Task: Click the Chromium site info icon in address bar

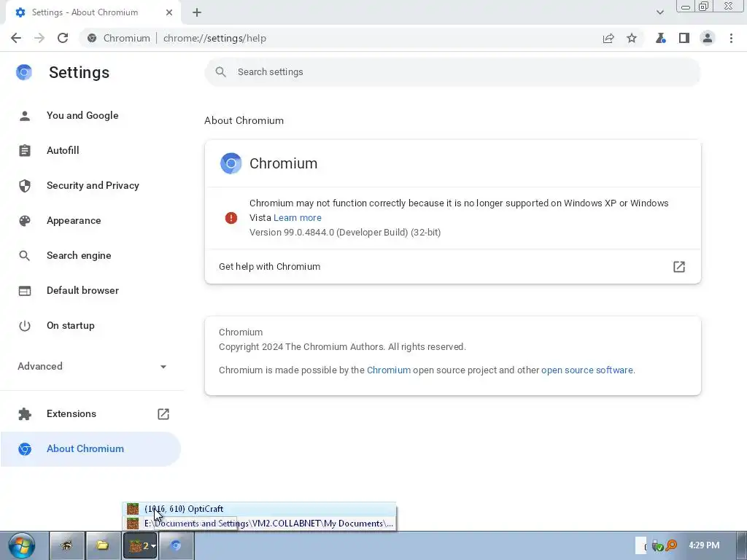Action: 93,38
